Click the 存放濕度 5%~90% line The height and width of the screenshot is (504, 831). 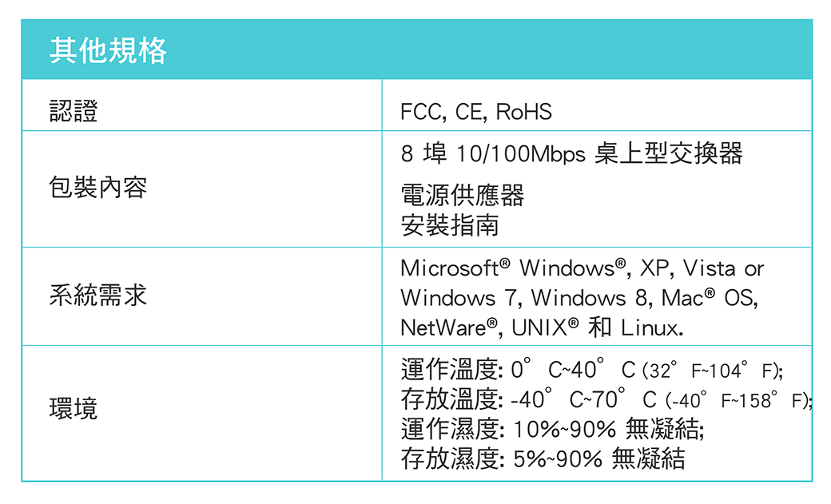coord(543,458)
